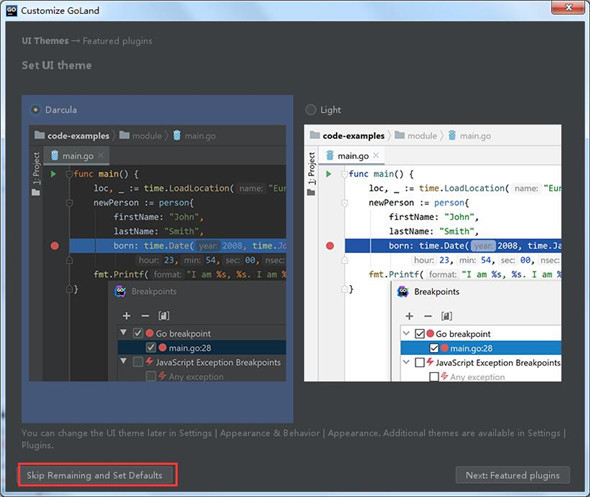
Task: Click the minus remove icon in Light preview
Action: pyautogui.click(x=428, y=316)
